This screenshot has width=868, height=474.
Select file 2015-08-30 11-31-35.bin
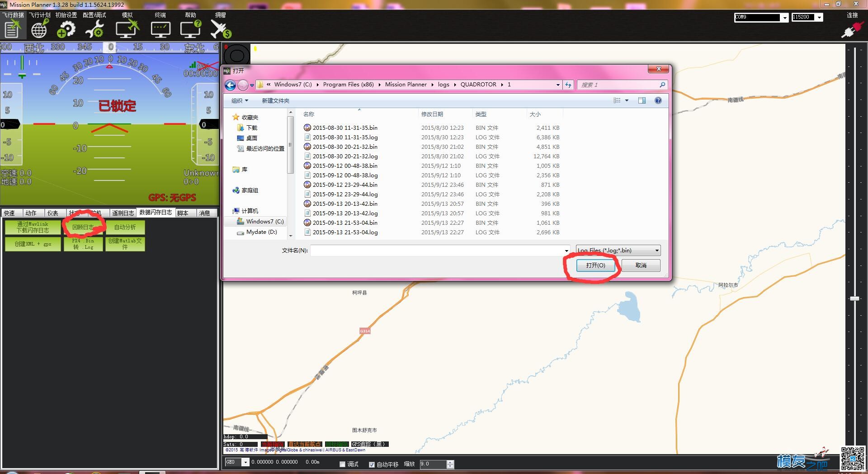[x=345, y=128]
